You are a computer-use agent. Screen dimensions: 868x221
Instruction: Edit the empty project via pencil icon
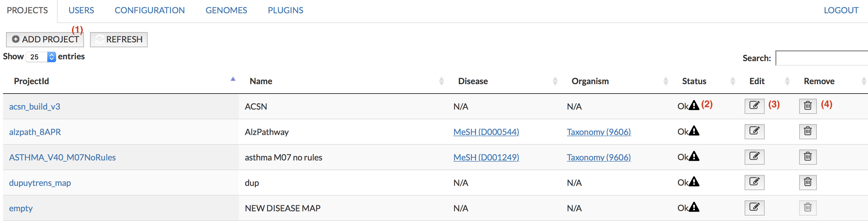pos(754,208)
